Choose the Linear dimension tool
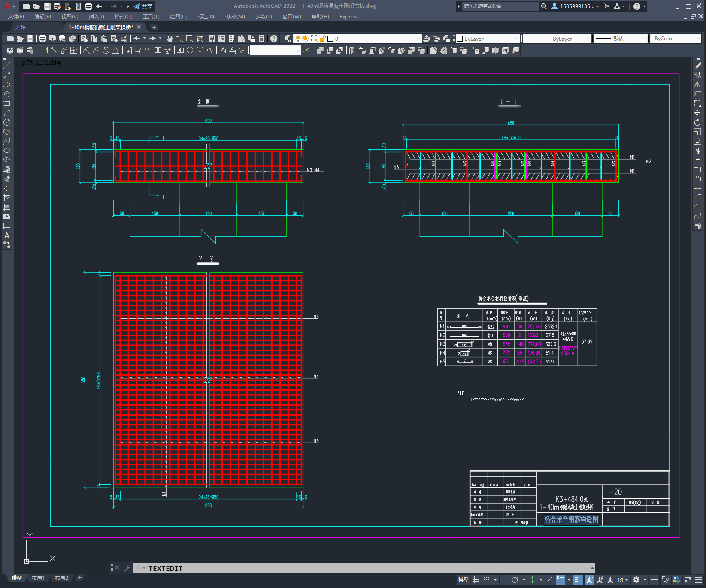This screenshot has width=706, height=588. click(x=44, y=50)
